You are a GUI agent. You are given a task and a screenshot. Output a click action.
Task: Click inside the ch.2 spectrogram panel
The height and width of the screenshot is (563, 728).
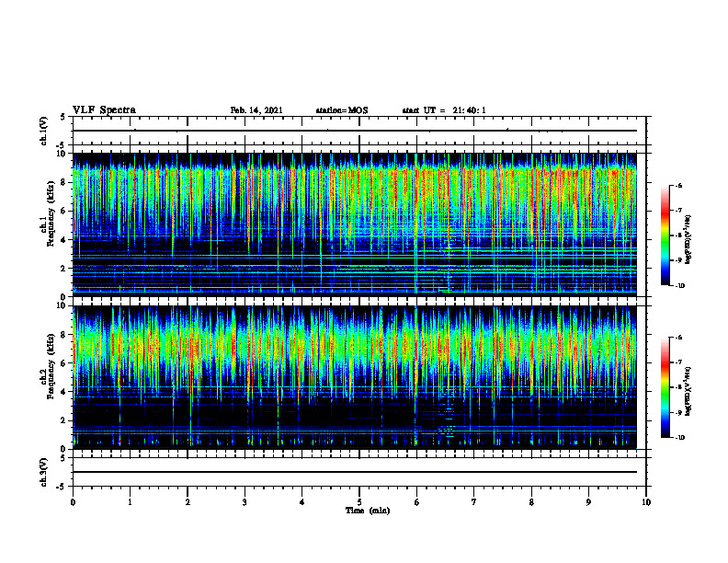(x=354, y=377)
